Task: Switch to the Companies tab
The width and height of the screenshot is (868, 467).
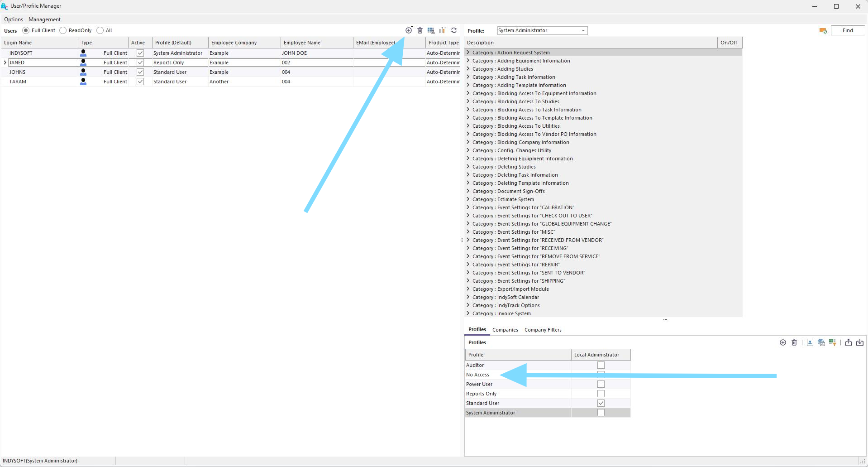Action: [x=505, y=330]
